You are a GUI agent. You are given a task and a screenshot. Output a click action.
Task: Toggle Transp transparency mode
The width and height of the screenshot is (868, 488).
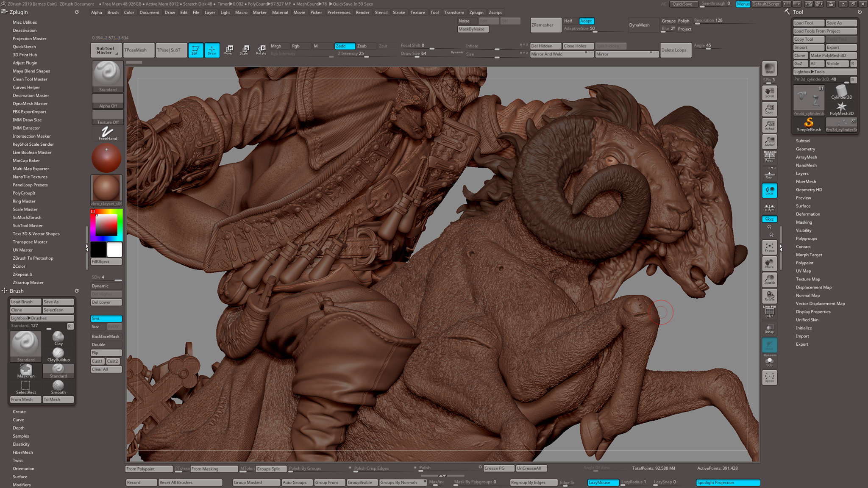(x=769, y=328)
